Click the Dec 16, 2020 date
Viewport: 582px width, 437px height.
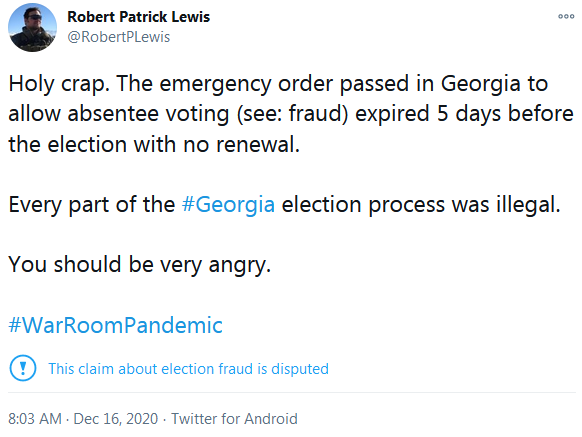pyautogui.click(x=116, y=418)
